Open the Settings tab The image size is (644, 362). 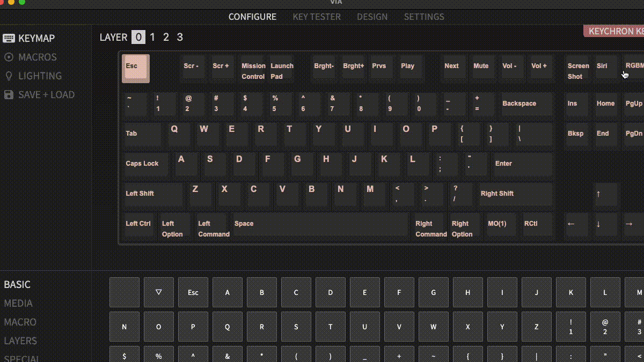(424, 17)
